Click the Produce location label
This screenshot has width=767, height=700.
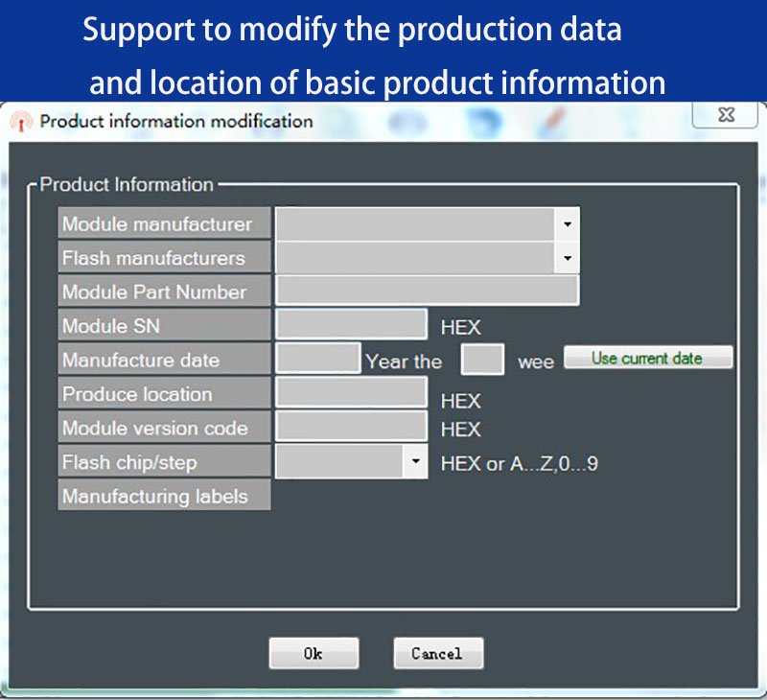pos(164,393)
